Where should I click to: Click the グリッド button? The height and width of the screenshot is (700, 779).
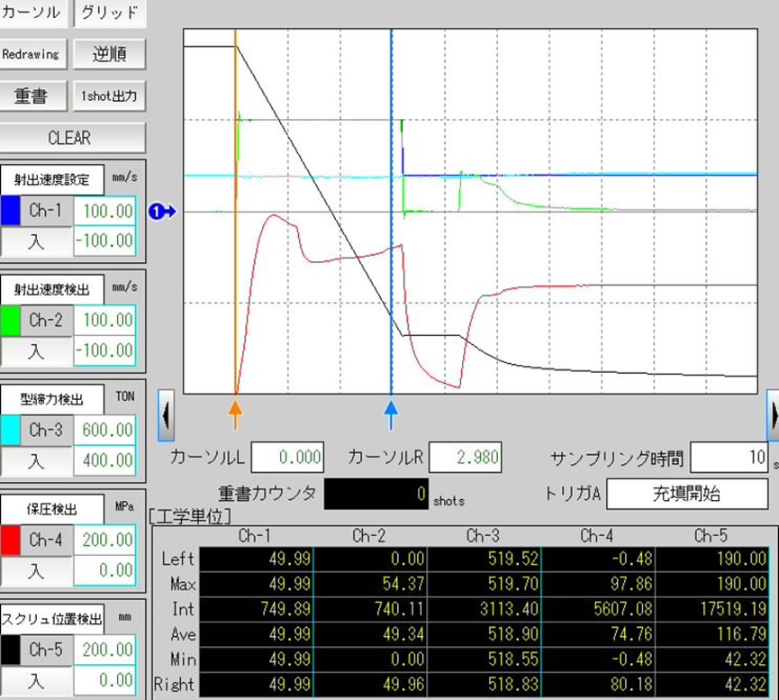coord(109,13)
